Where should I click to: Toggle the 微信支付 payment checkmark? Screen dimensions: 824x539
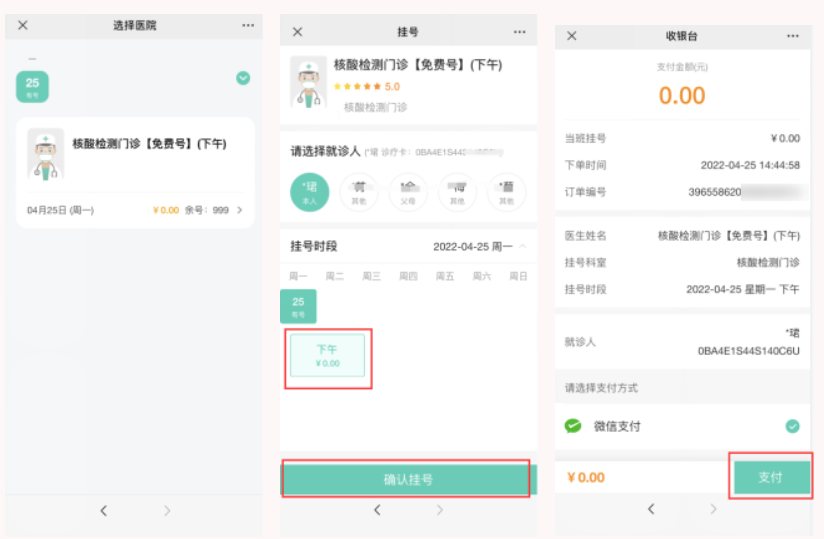(792, 426)
